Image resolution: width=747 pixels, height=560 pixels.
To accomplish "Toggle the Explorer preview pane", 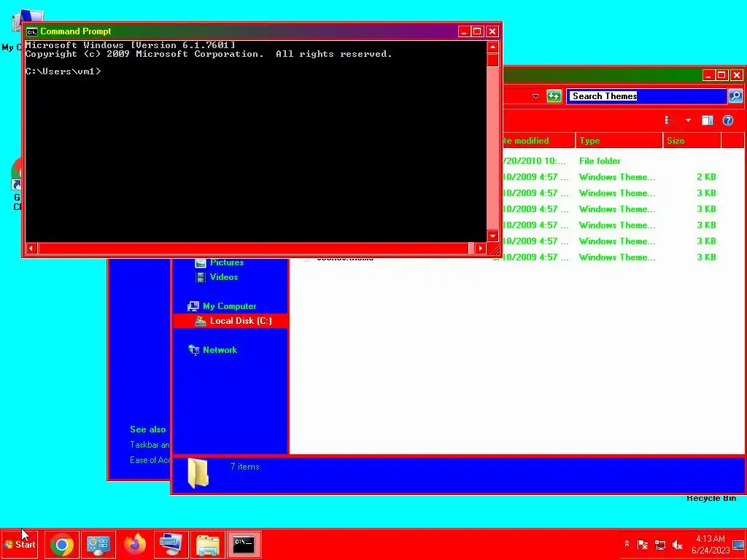I will (x=708, y=120).
